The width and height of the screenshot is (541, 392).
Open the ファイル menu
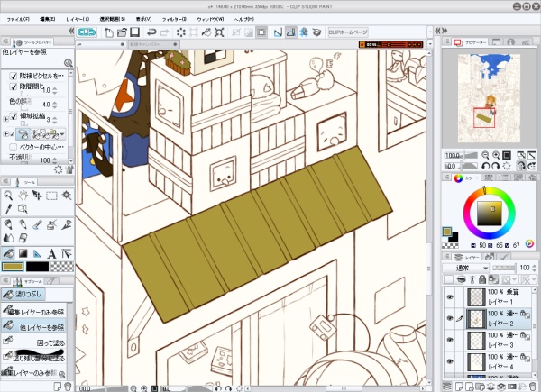[x=17, y=18]
